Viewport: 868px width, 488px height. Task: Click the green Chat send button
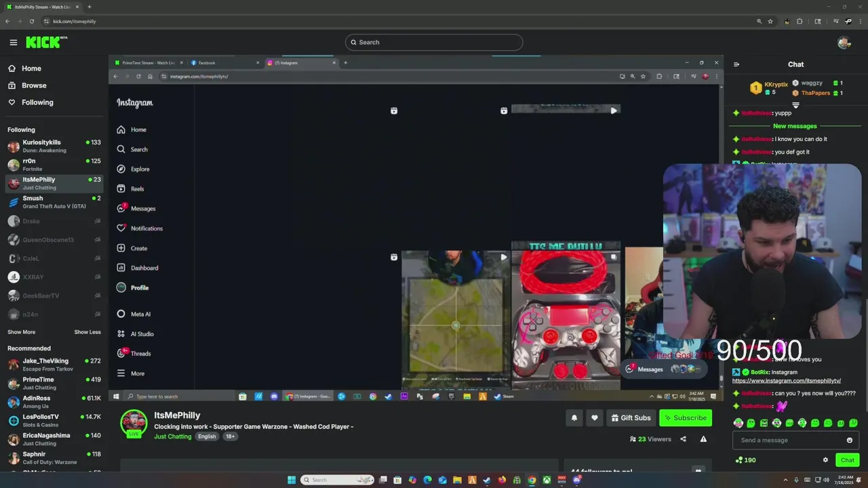coord(848,460)
